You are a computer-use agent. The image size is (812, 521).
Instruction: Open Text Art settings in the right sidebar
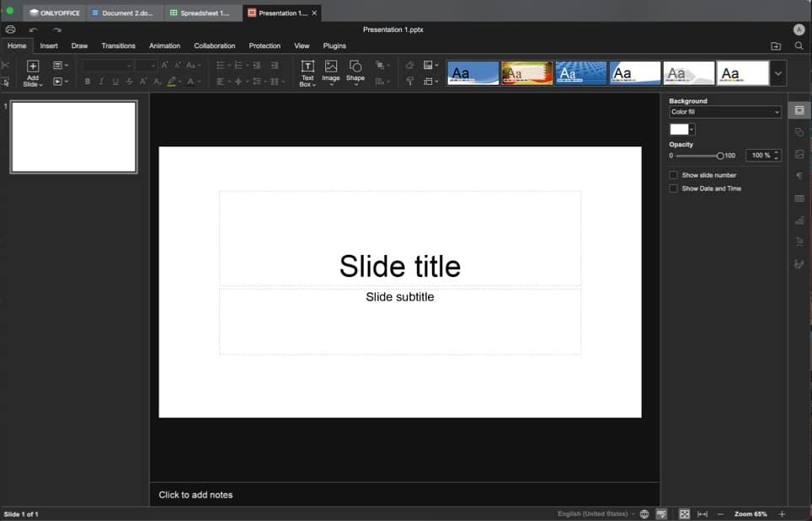pos(799,242)
